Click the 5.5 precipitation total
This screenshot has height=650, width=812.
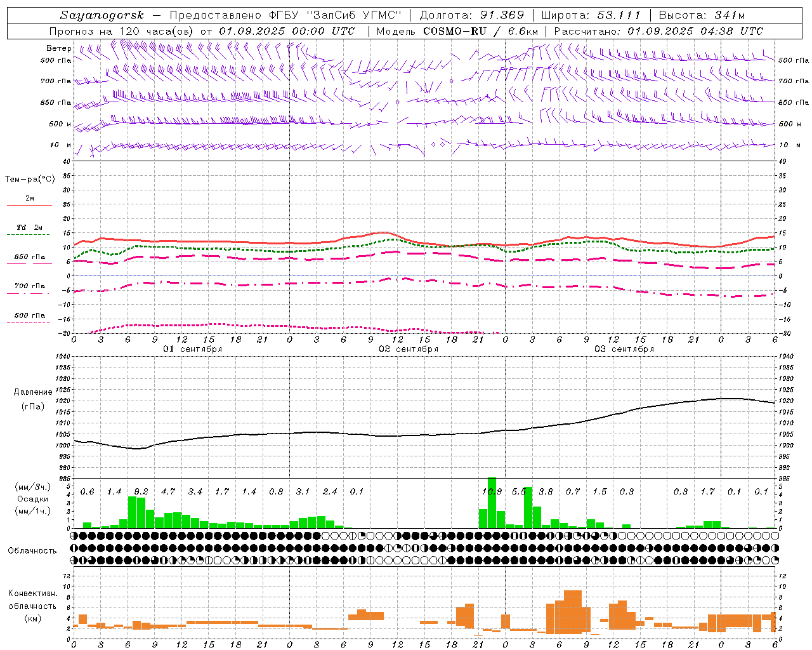point(519,491)
